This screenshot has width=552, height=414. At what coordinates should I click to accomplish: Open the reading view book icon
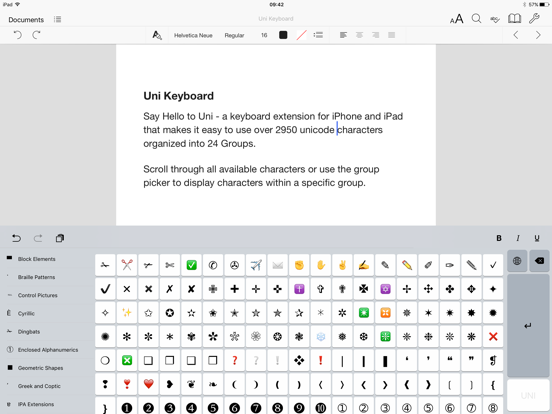pos(514,19)
